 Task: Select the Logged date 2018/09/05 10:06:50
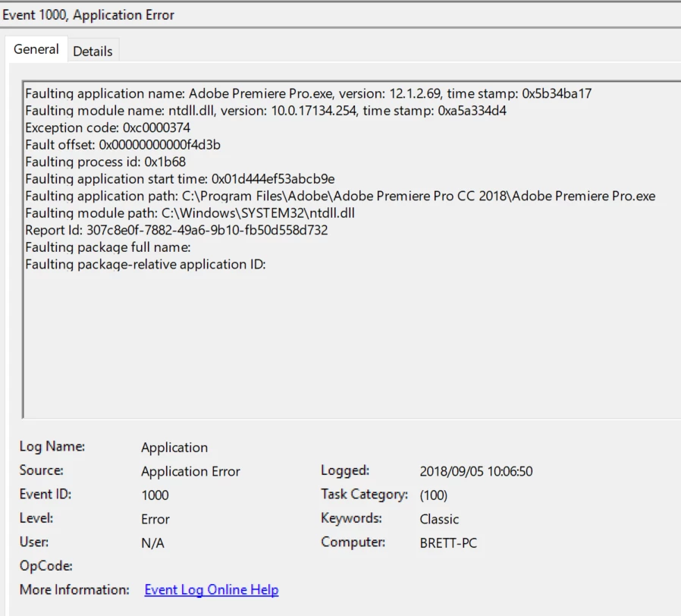coord(476,471)
